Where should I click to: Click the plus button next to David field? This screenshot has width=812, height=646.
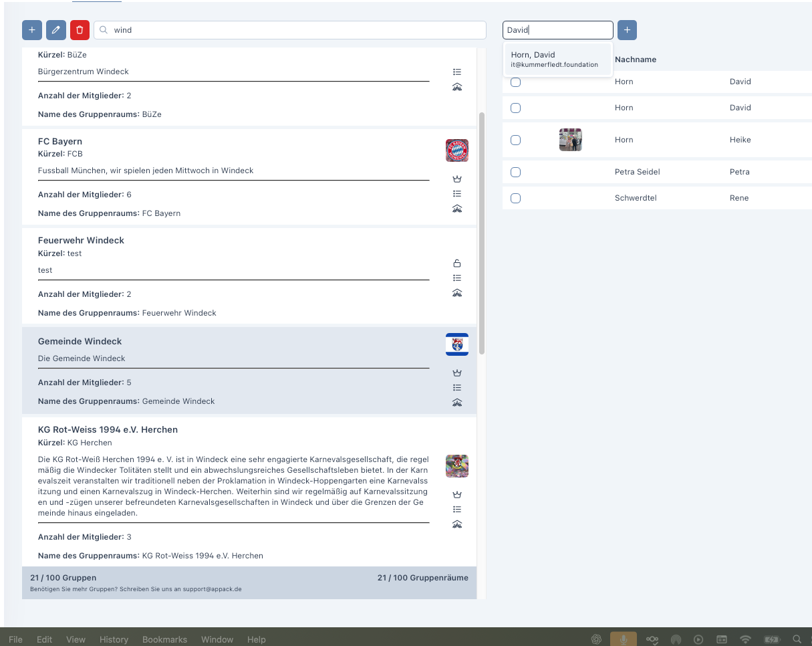[x=627, y=30]
